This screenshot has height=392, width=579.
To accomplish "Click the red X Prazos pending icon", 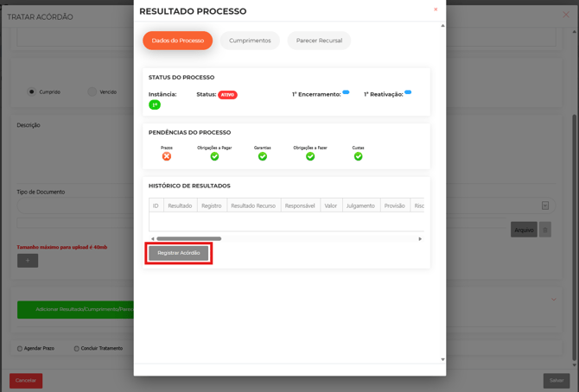I will click(167, 156).
